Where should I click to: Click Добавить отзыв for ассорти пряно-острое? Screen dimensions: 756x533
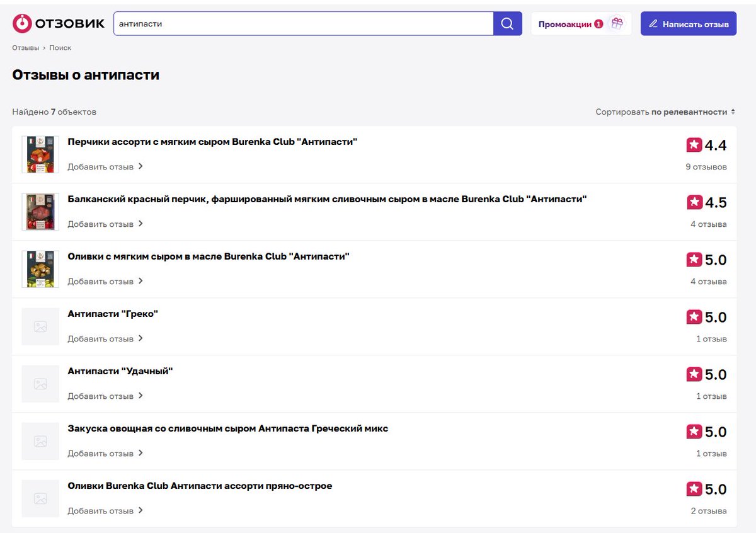tap(101, 511)
